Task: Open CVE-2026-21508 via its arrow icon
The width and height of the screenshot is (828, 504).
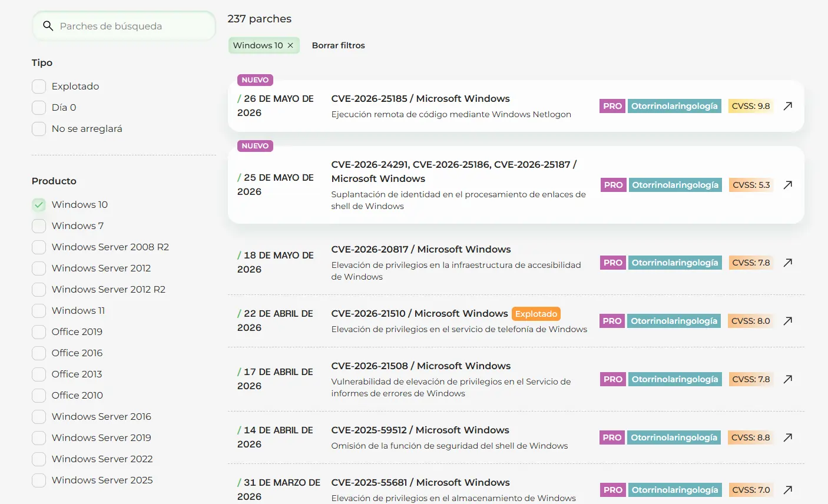Action: point(788,379)
